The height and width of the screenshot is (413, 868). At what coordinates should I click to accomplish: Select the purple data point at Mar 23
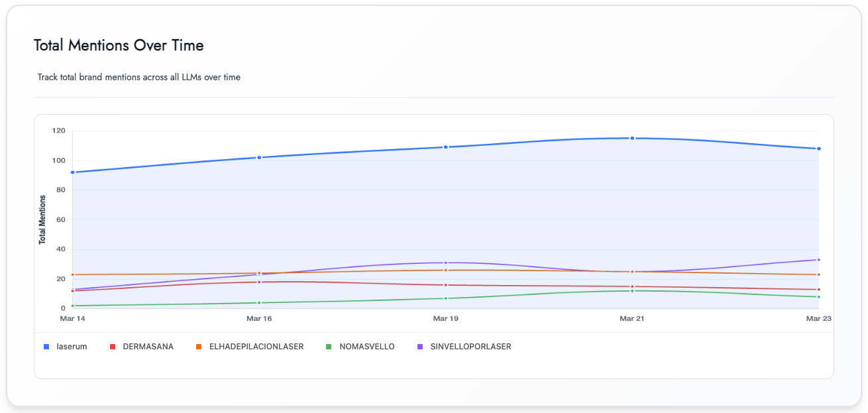[x=820, y=260]
